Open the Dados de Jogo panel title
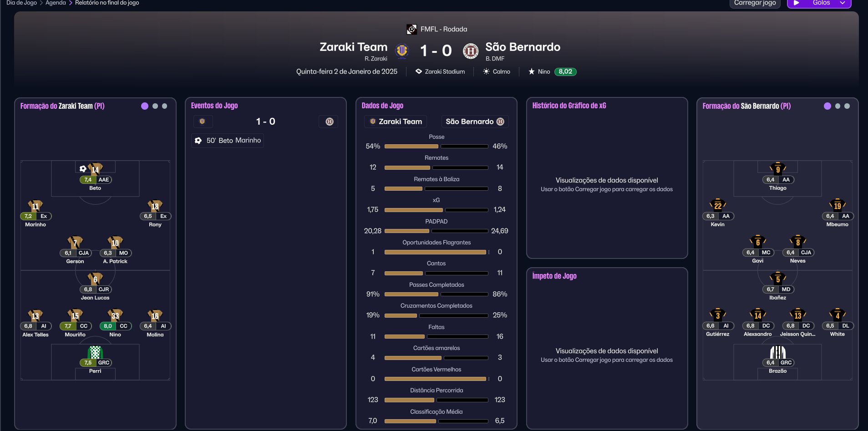Screen dimensions: 868x431 382,106
